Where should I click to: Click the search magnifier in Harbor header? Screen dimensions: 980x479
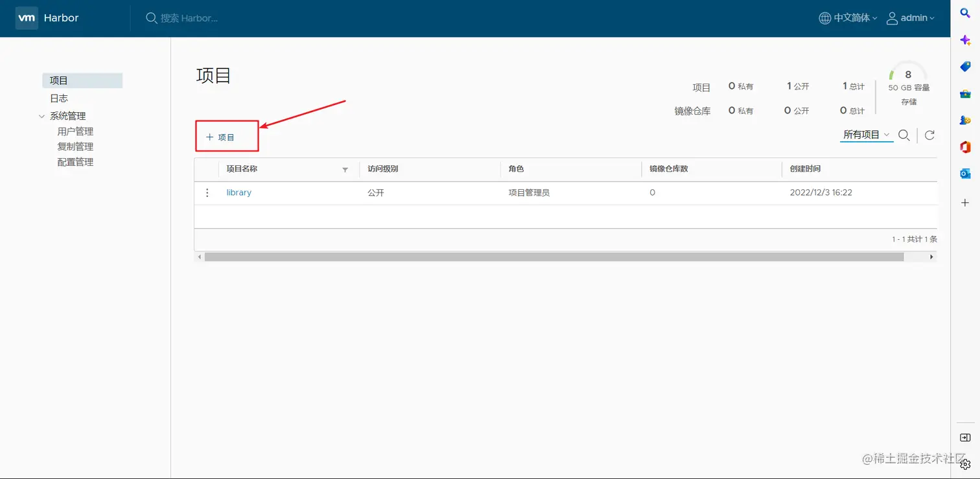(152, 18)
